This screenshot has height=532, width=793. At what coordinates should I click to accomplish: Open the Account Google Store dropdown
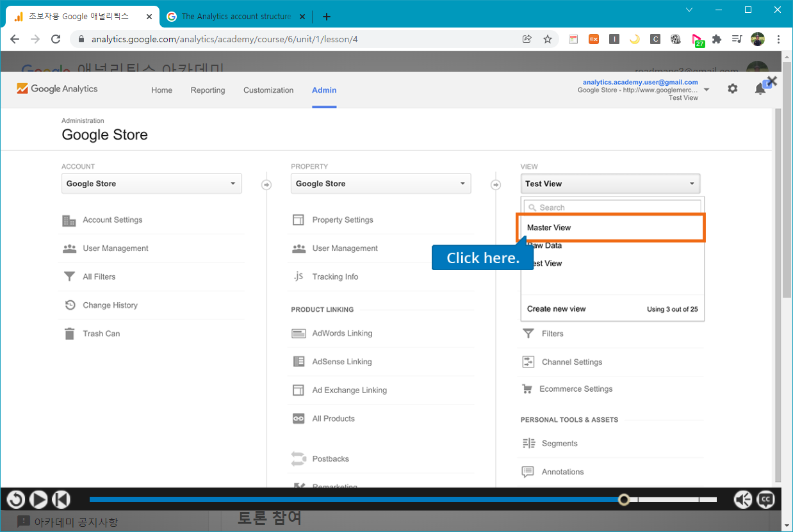pos(152,184)
